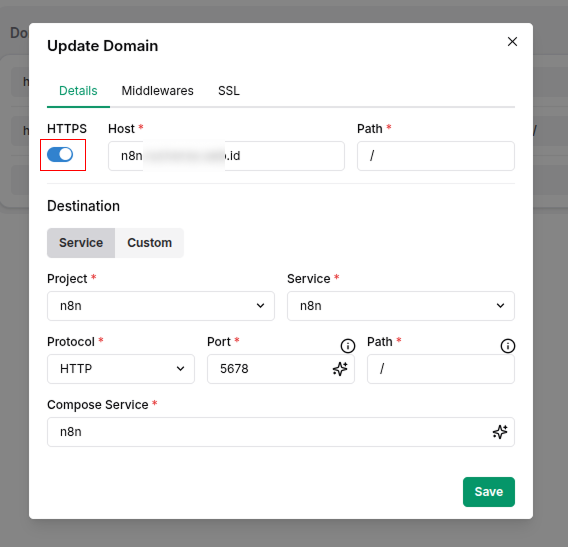Click the sparkle icon in Compose Service field

click(x=500, y=432)
